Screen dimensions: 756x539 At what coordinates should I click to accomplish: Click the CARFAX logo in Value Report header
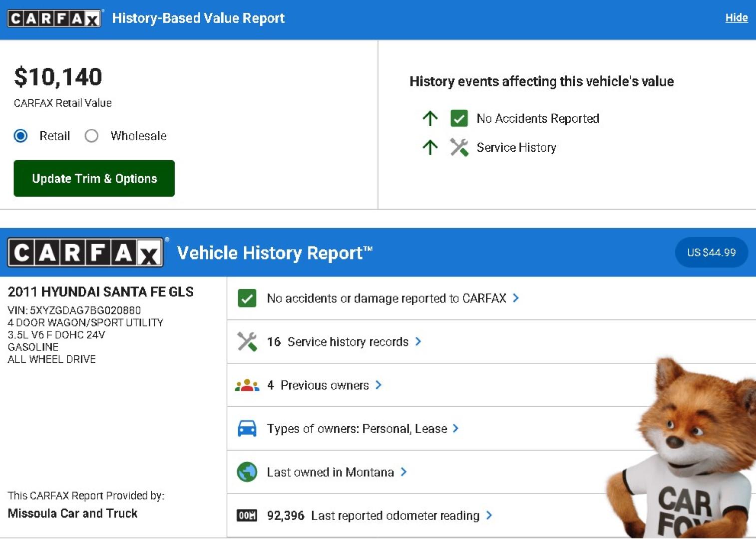tap(54, 18)
